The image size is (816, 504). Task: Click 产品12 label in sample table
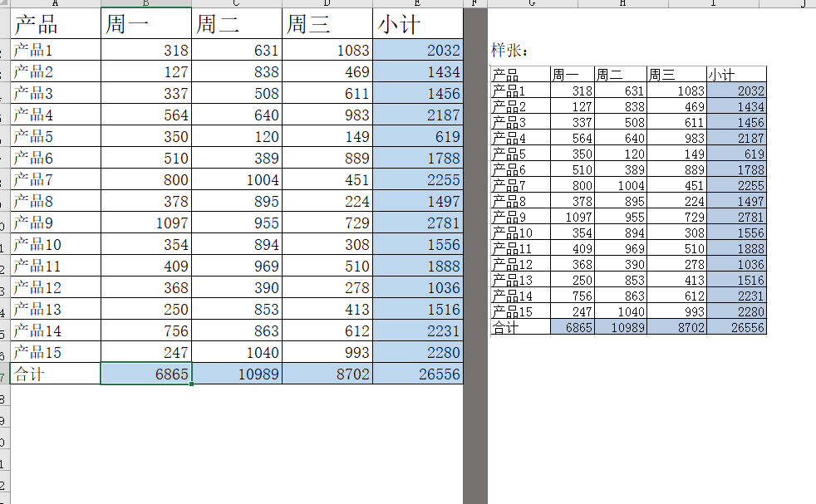click(x=520, y=264)
